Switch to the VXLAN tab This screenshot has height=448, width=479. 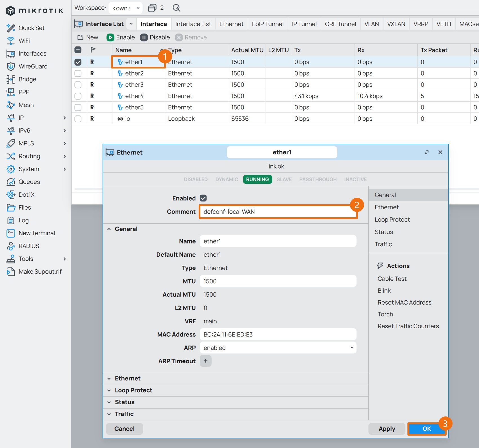pyautogui.click(x=396, y=24)
